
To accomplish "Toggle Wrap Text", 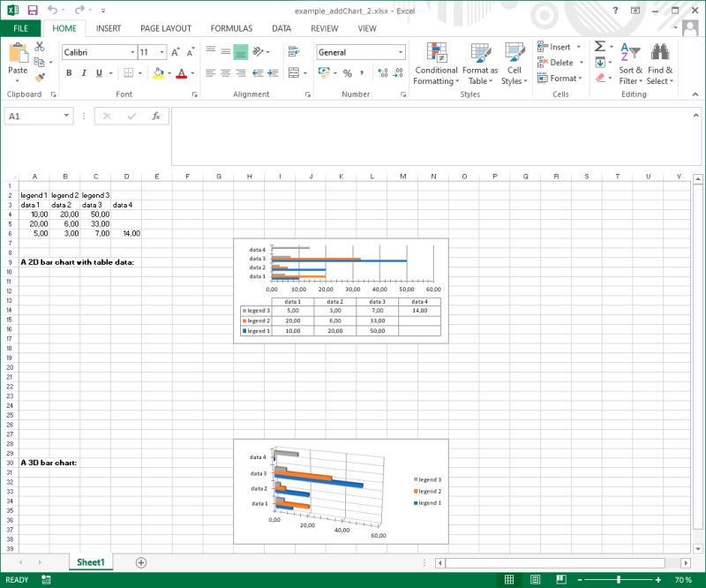I will [294, 51].
